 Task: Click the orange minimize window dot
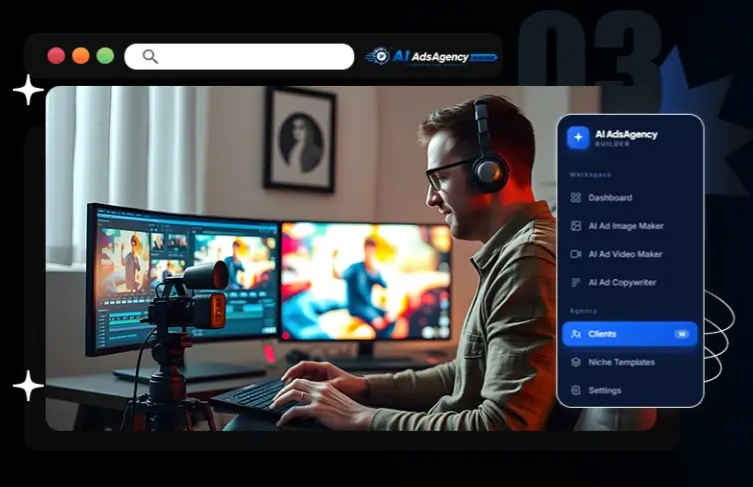(81, 56)
